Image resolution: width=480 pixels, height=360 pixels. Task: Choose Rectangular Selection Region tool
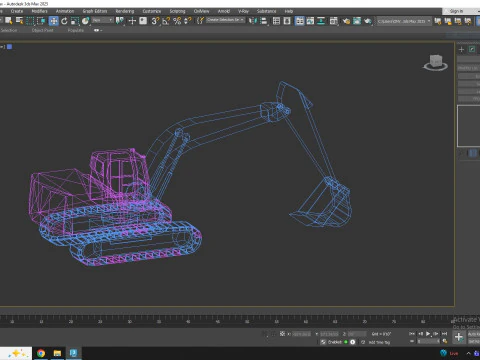[x=30, y=21]
